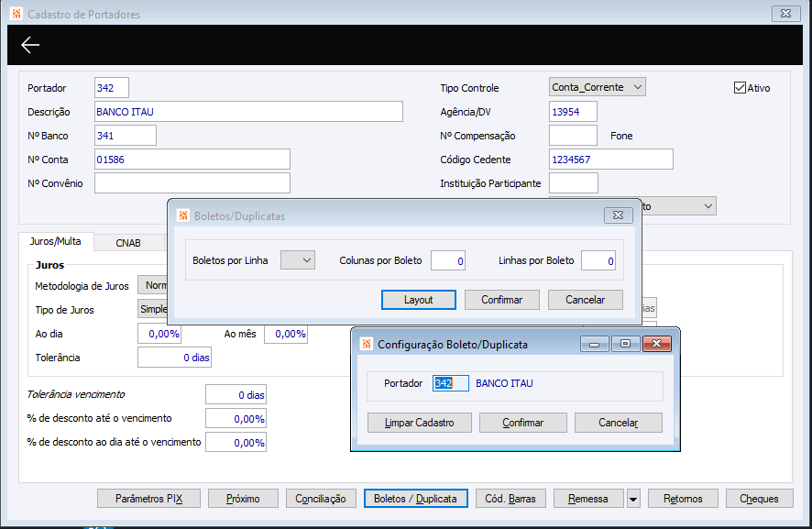The height and width of the screenshot is (529, 812).
Task: Confirm in the Boletos/Duplicatas dialog
Action: pyautogui.click(x=502, y=300)
